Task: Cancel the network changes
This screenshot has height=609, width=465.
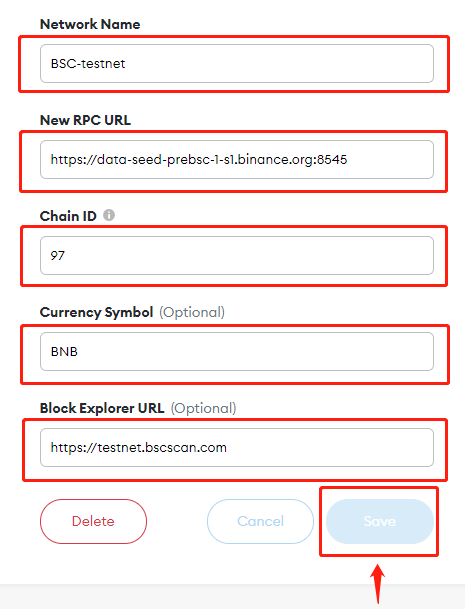Action: (x=260, y=521)
